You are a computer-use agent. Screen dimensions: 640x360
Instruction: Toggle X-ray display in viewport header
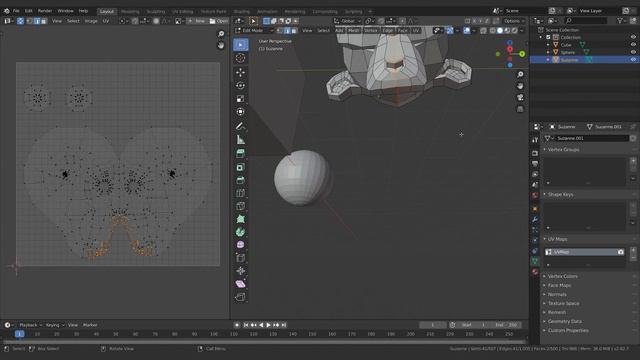(483, 31)
